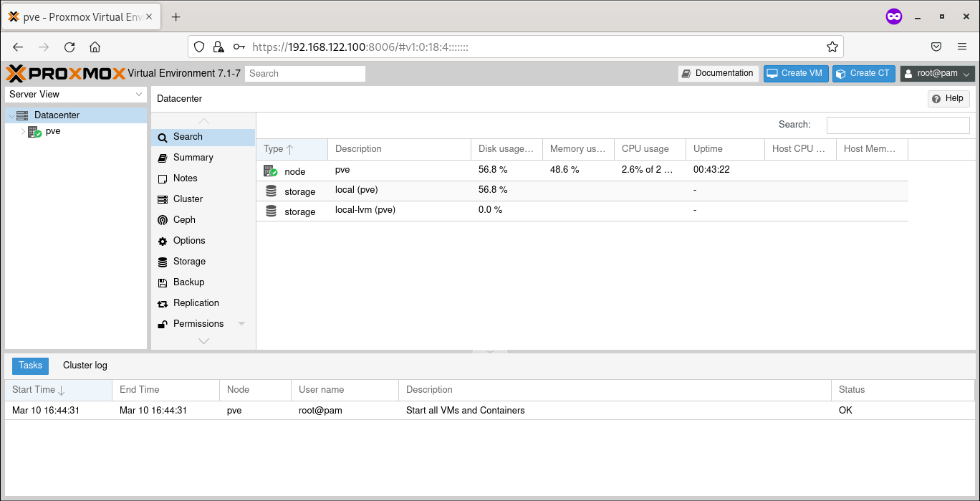Click the Permissions unlock icon
Image resolution: width=980 pixels, height=501 pixels.
coord(163,325)
